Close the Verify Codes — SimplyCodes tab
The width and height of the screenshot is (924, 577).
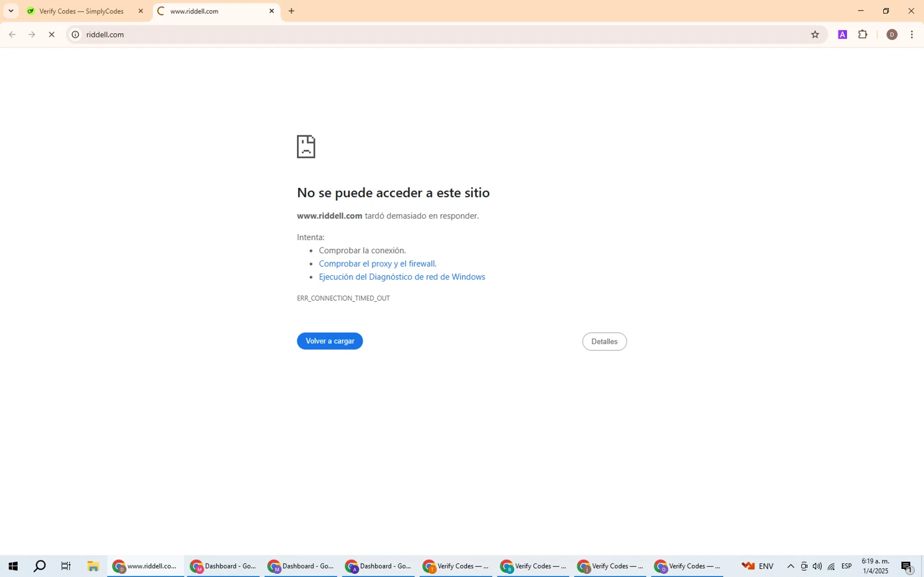coord(140,11)
